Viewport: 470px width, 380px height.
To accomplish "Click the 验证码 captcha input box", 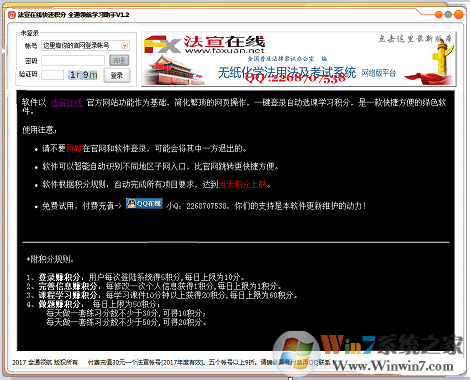I will 52,75.
